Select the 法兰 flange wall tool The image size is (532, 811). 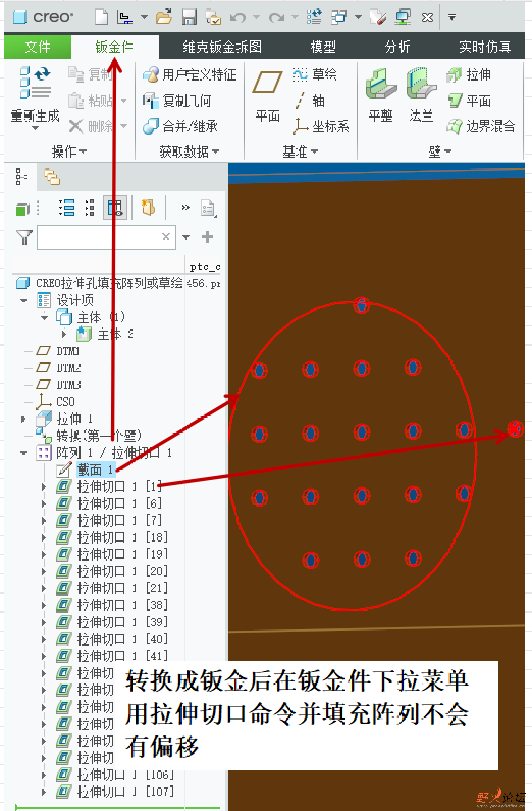point(421,95)
